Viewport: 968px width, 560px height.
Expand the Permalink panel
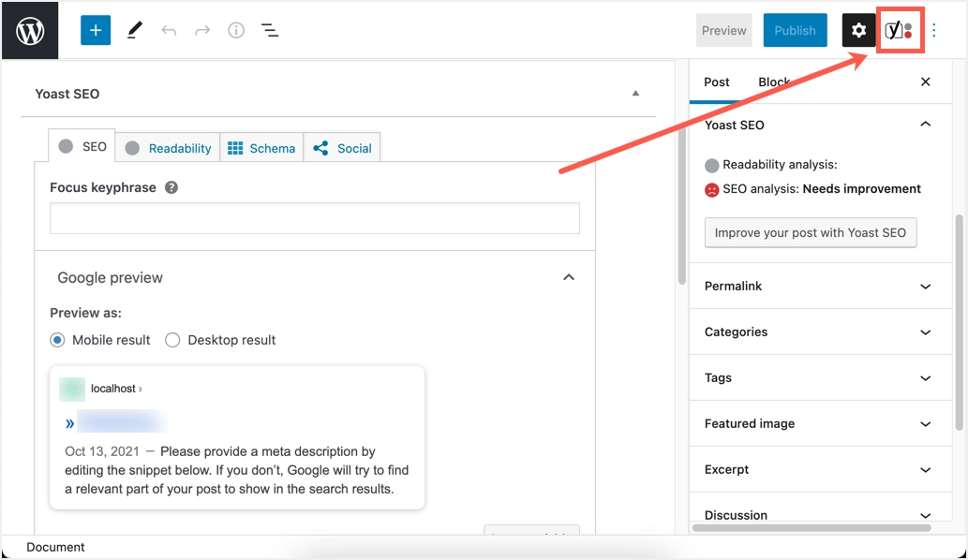point(821,287)
